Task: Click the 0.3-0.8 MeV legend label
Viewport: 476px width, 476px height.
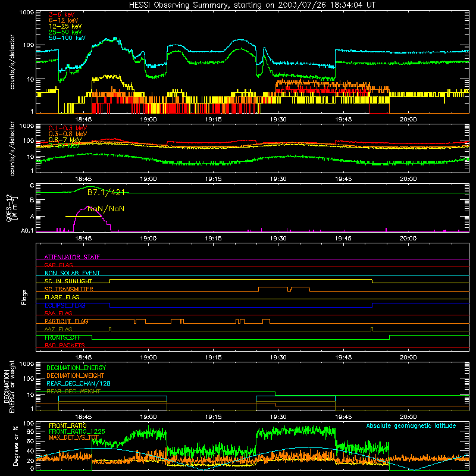Action: (x=68, y=134)
